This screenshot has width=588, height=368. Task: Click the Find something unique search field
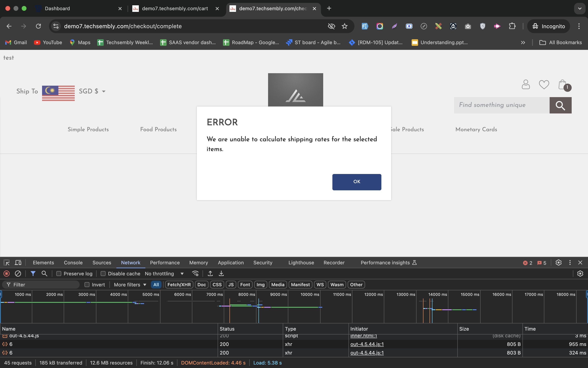coord(502,105)
